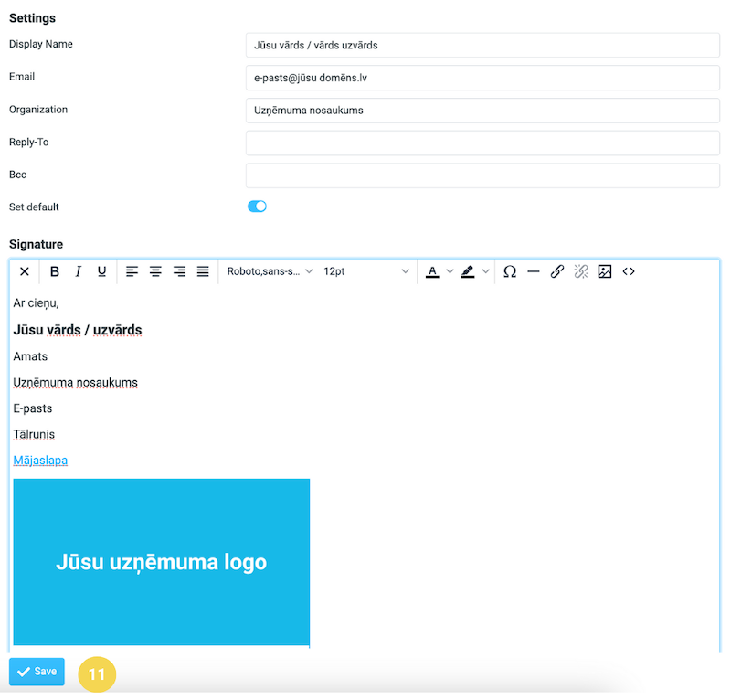The height and width of the screenshot is (700, 731).
Task: Click the Save button
Action: pyautogui.click(x=37, y=672)
